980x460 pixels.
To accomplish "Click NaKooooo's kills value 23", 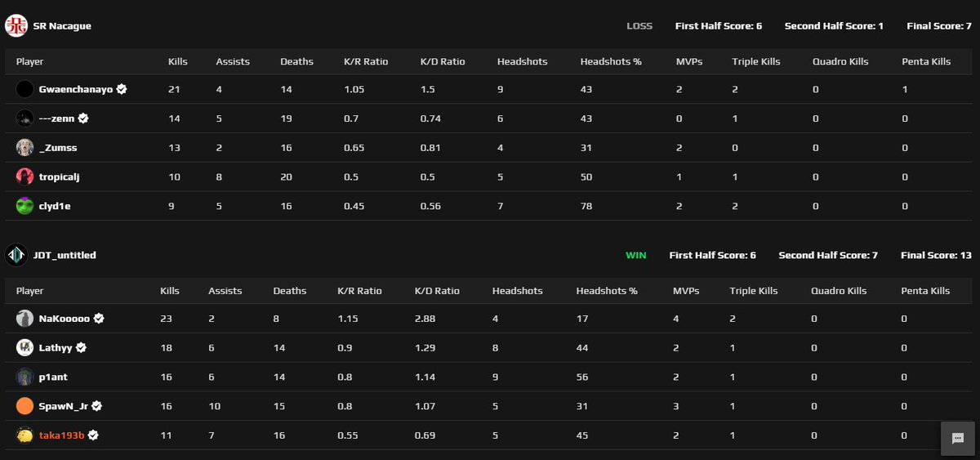I will (x=167, y=319).
